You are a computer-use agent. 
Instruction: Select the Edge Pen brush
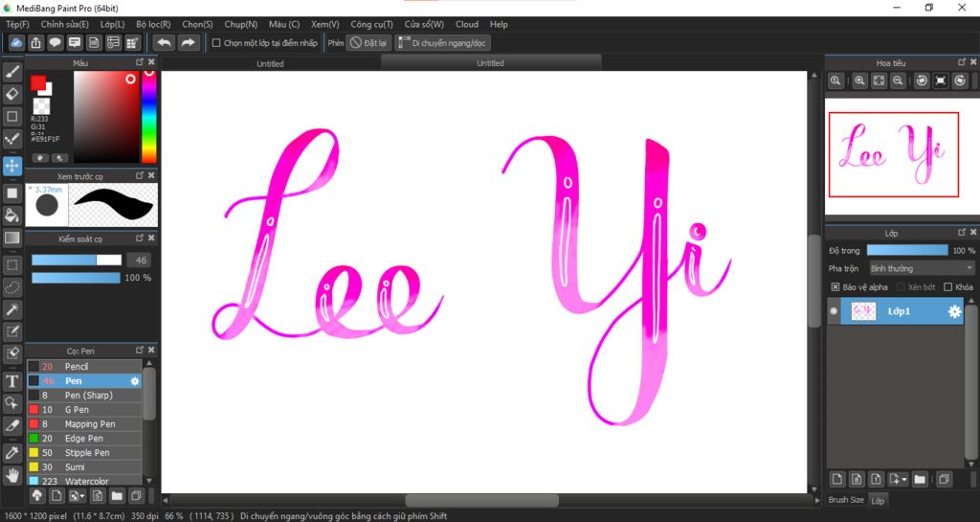point(84,439)
